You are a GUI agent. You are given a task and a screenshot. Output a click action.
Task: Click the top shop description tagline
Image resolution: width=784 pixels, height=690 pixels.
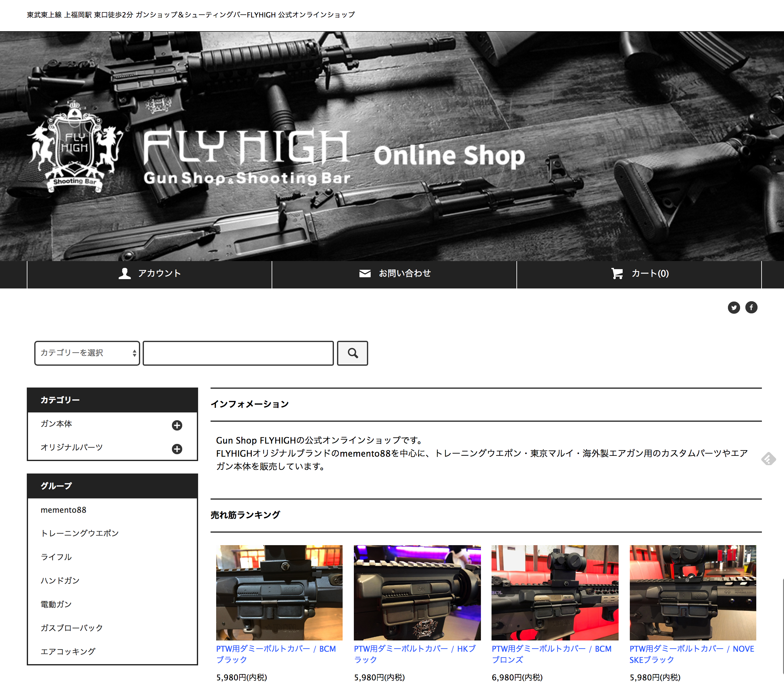click(x=191, y=15)
